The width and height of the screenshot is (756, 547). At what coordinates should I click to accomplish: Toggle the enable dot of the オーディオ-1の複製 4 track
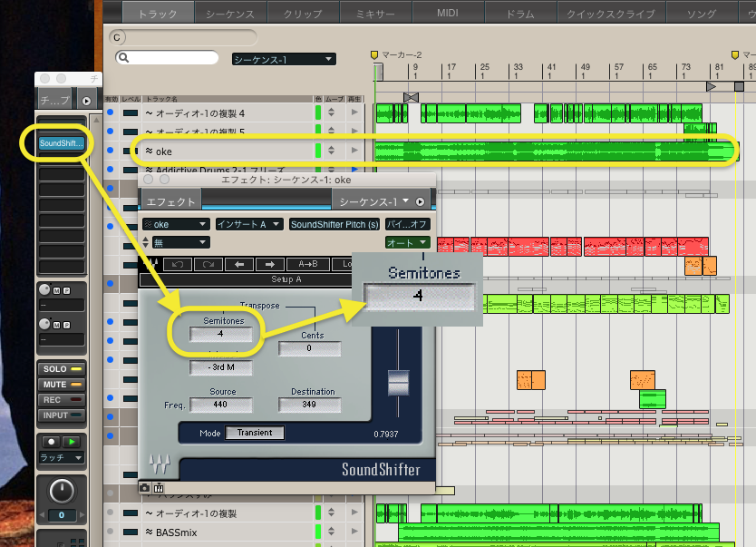coord(111,112)
